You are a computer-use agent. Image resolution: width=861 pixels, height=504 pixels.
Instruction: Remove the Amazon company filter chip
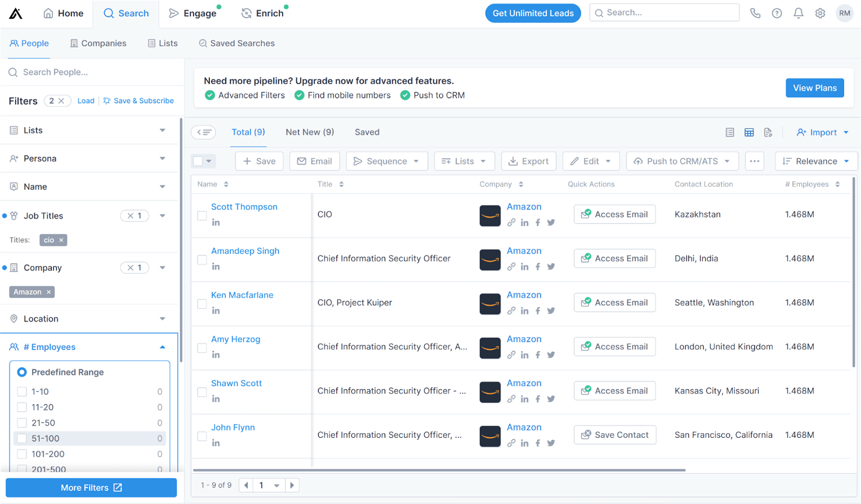click(49, 292)
